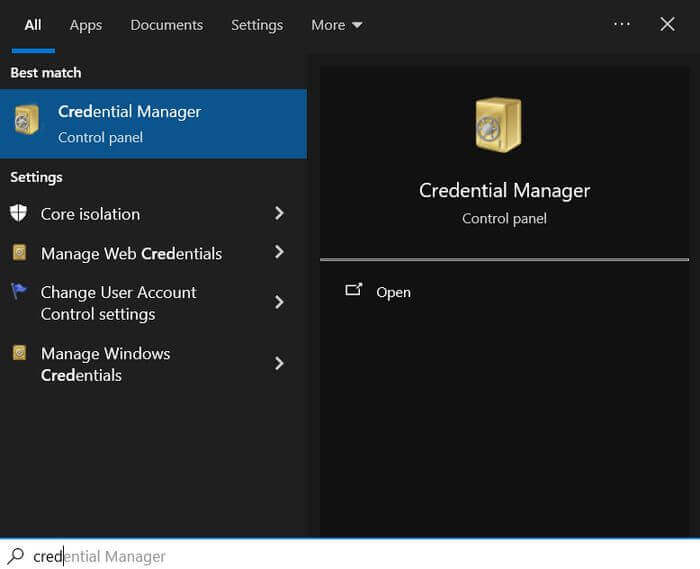Click the User Account Control flag icon
This screenshot has height=569, width=700.
(19, 292)
